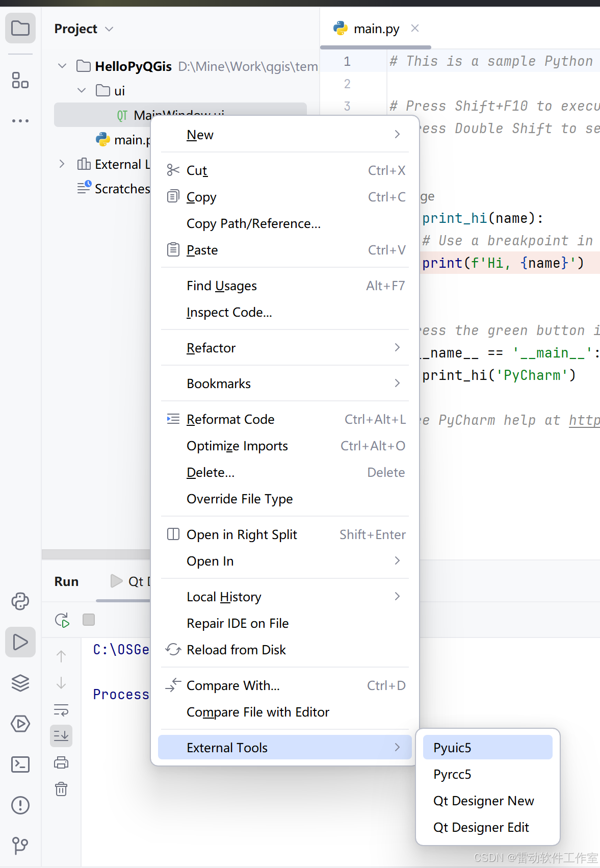Open the Git version control icon
This screenshot has height=868, width=600.
pyautogui.click(x=20, y=846)
